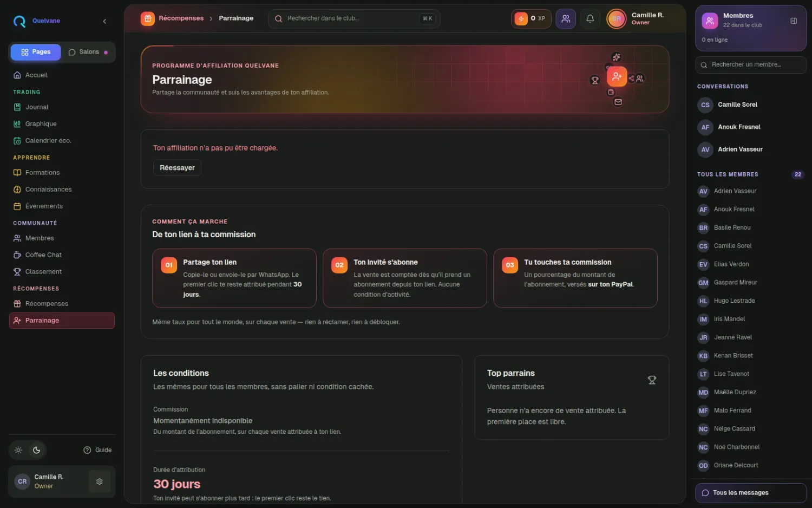Select member Oriane Delcourt in the list
This screenshot has width=812, height=508.
tap(751, 466)
